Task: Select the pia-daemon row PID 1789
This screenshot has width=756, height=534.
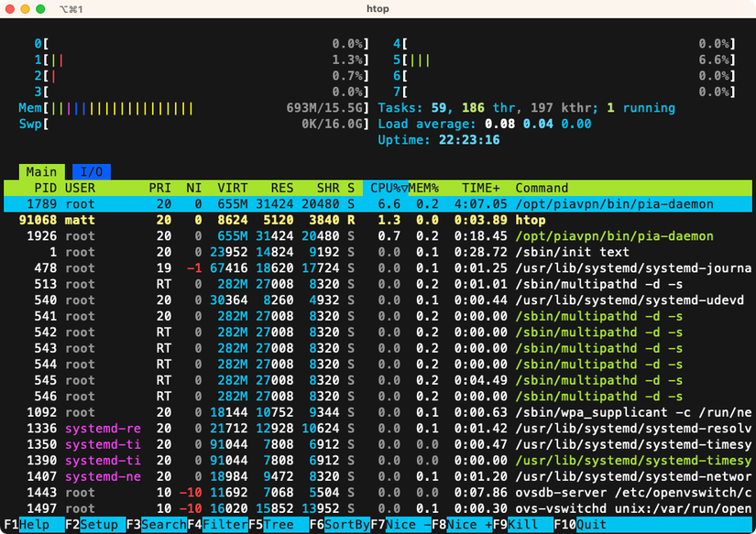Action: pos(275,204)
